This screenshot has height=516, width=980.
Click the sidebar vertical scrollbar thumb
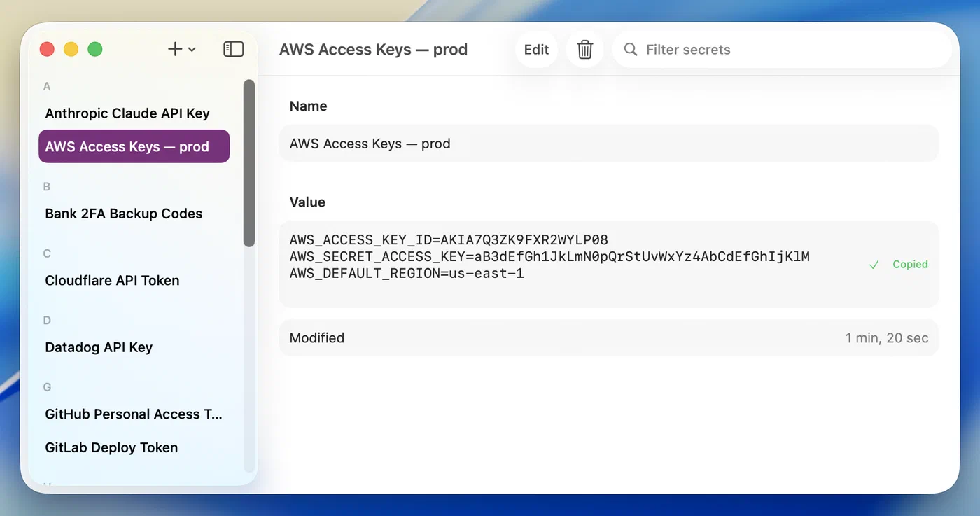[x=249, y=162]
